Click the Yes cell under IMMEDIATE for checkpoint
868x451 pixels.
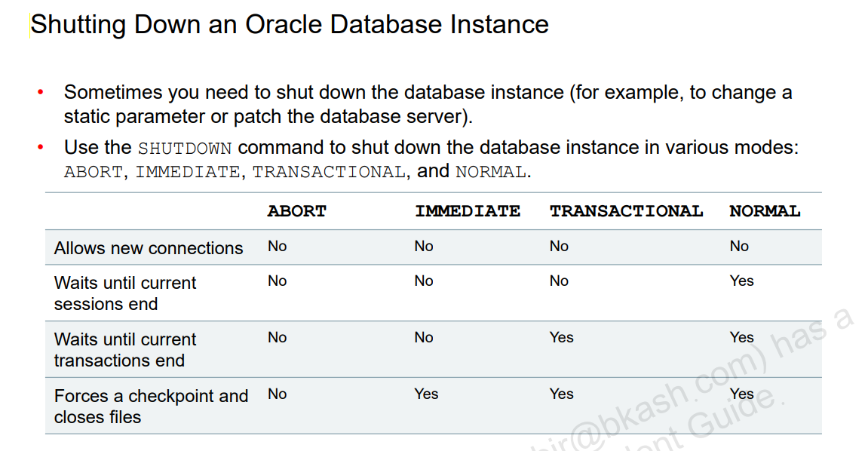(x=426, y=394)
